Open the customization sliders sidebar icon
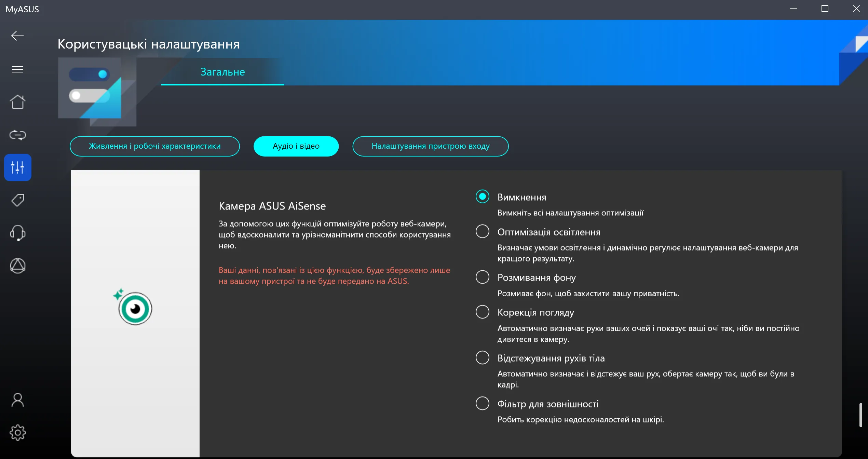This screenshot has width=868, height=459. point(18,167)
